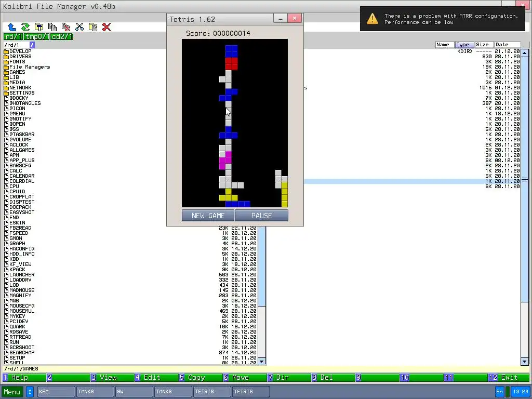This screenshot has height=399, width=532.
Task: Switch to KFM taskbar entry
Action: click(x=56, y=392)
